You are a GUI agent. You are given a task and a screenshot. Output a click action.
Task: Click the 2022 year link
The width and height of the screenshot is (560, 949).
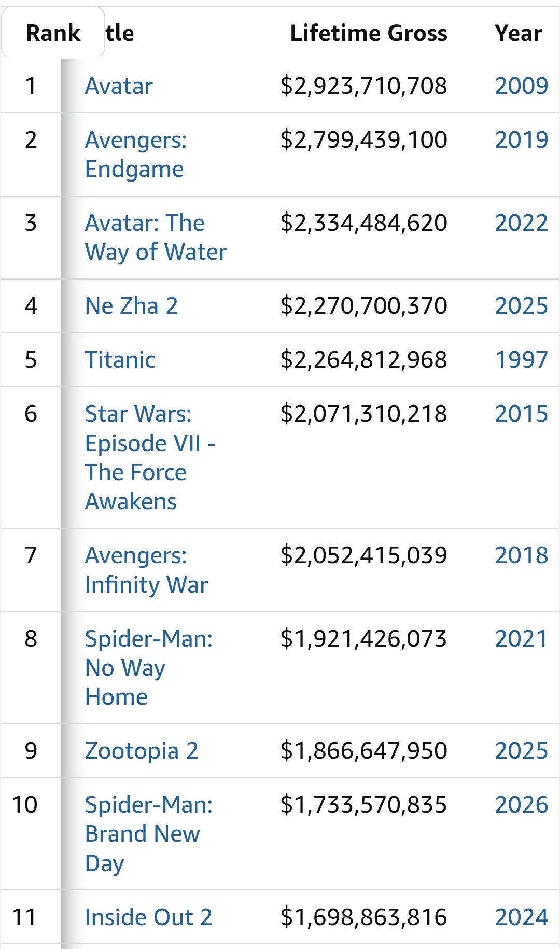[x=522, y=223]
